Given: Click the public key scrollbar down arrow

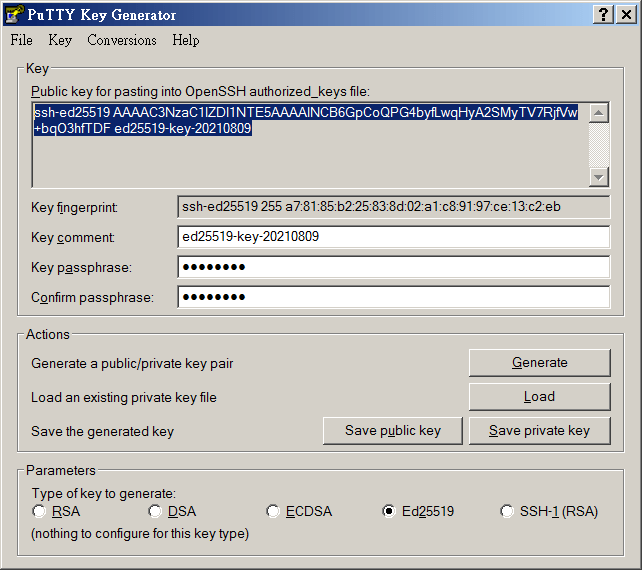Looking at the screenshot, I should (x=599, y=177).
